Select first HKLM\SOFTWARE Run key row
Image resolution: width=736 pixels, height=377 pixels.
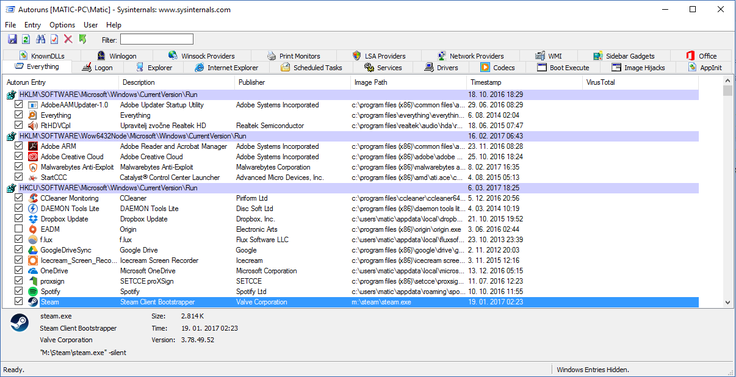[x=352, y=94]
